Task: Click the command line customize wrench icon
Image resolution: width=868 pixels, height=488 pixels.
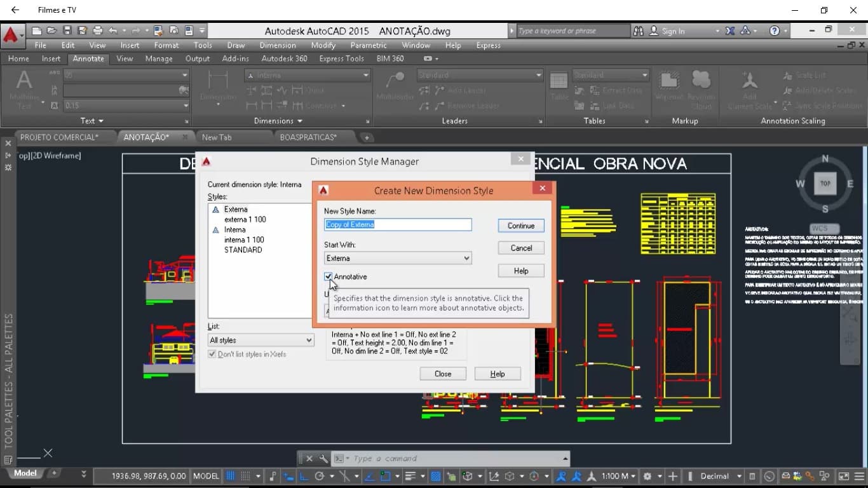Action: (x=323, y=459)
